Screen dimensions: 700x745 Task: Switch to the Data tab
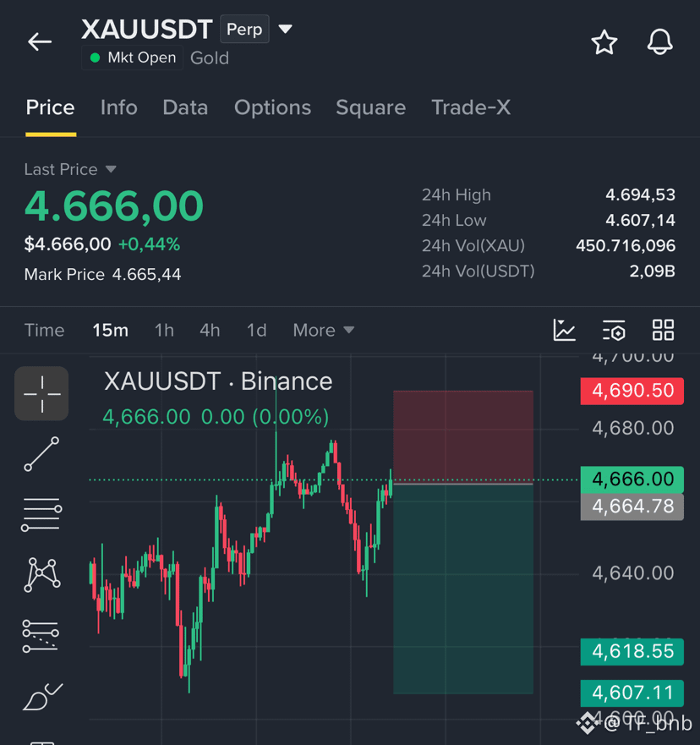185,107
